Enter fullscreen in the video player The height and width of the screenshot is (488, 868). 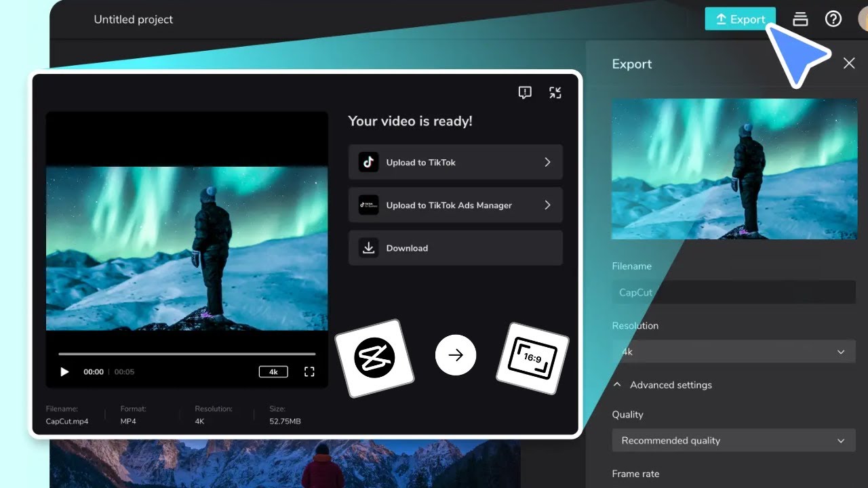[x=309, y=371]
